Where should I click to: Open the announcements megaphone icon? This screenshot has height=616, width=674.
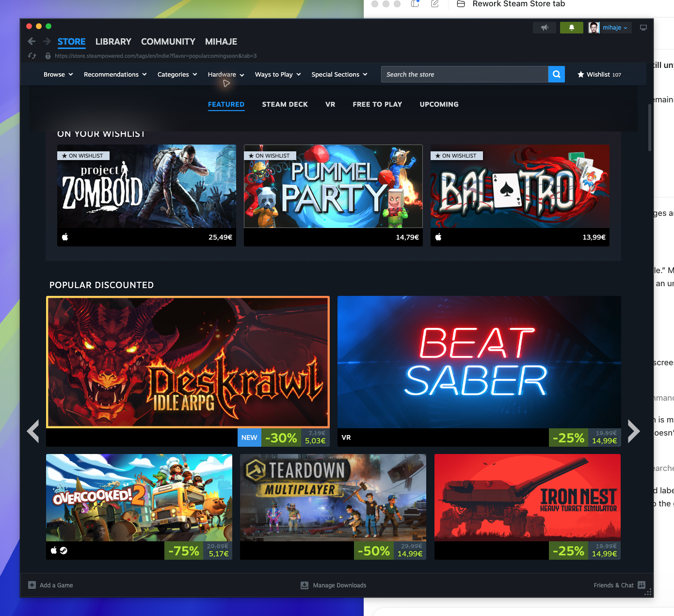(x=545, y=28)
